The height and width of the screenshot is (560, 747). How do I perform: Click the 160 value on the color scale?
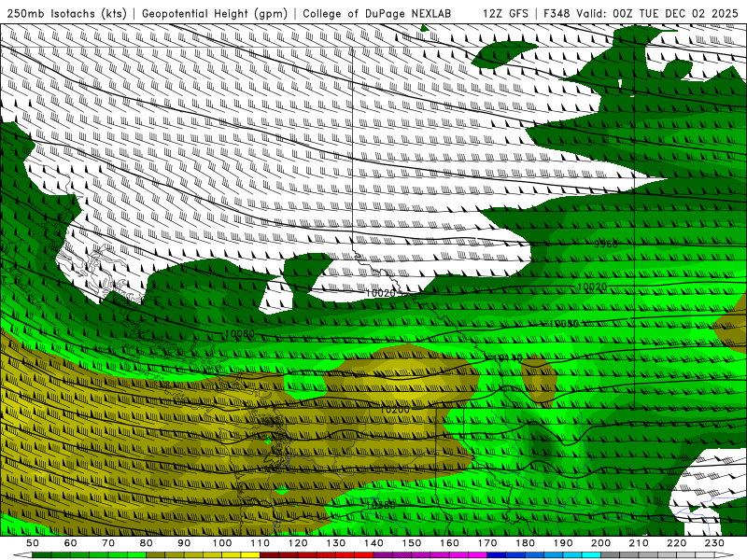[450, 543]
